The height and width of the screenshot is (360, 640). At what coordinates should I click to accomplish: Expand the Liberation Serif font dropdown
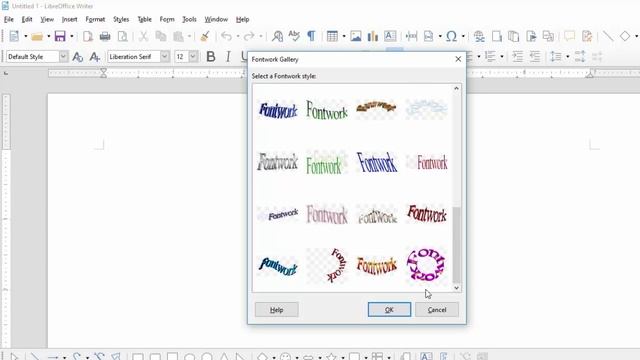(164, 57)
